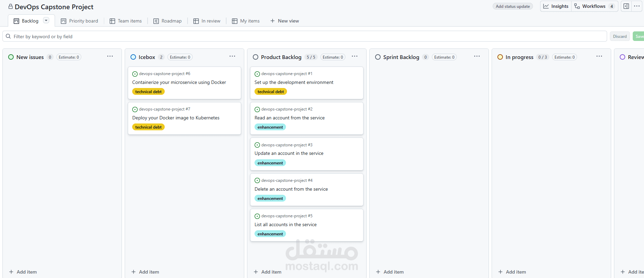Image resolution: width=644 pixels, height=278 pixels.
Task: Open project more options menu at top right
Action: point(637,6)
